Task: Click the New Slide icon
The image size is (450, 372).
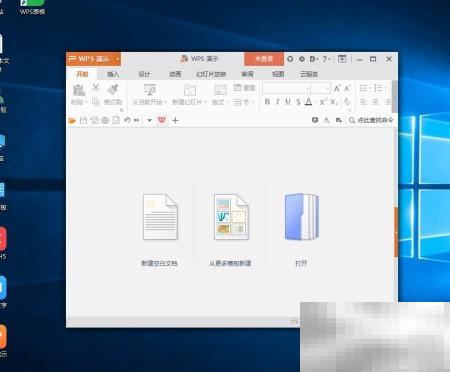Action: pyautogui.click(x=190, y=90)
